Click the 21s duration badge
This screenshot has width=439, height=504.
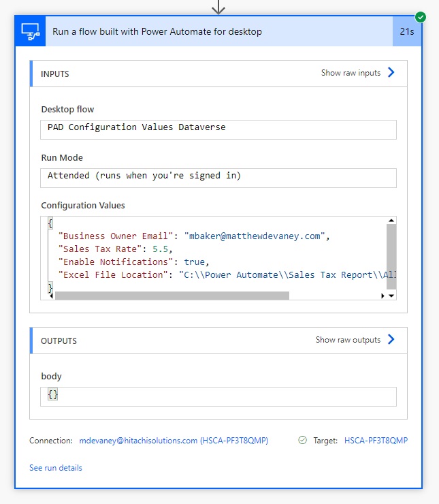[x=406, y=31]
